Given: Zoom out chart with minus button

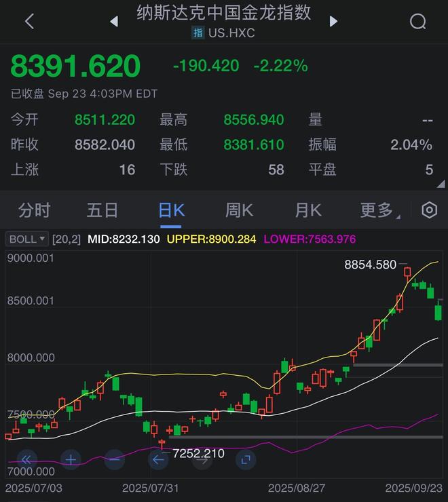Looking at the screenshot, I should tap(115, 460).
